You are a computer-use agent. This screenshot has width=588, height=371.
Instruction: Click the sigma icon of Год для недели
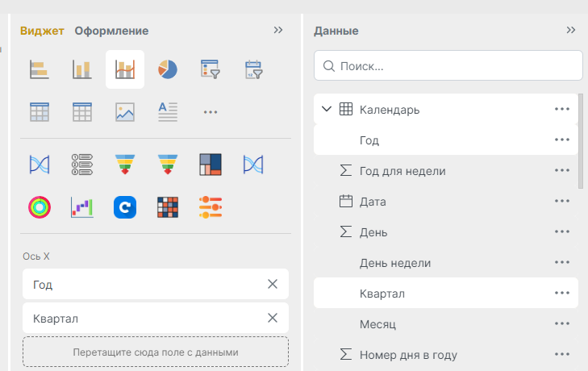pyautogui.click(x=346, y=170)
